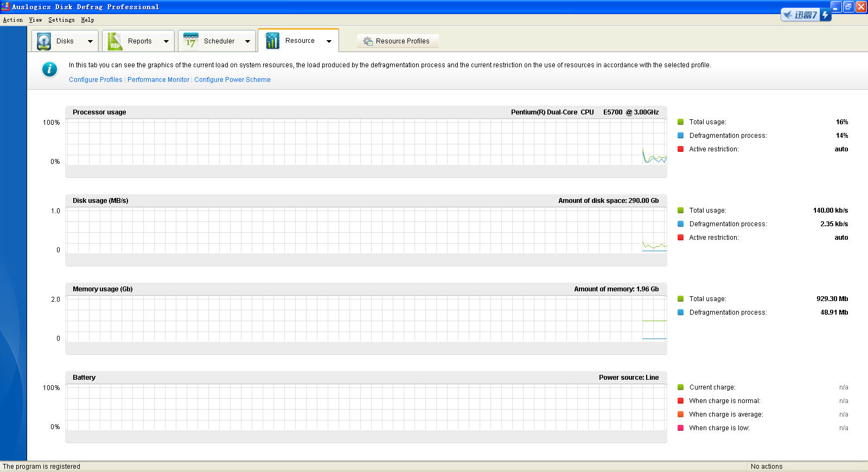
Task: Click 'Power source: Line' text
Action: (629, 378)
